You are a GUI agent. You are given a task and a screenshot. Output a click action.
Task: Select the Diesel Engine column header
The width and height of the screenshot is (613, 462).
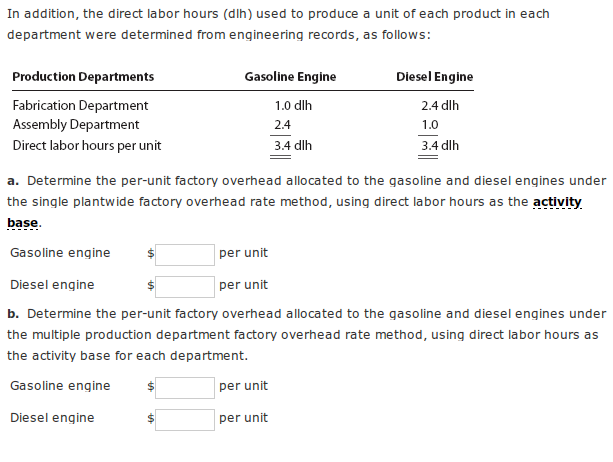[435, 77]
